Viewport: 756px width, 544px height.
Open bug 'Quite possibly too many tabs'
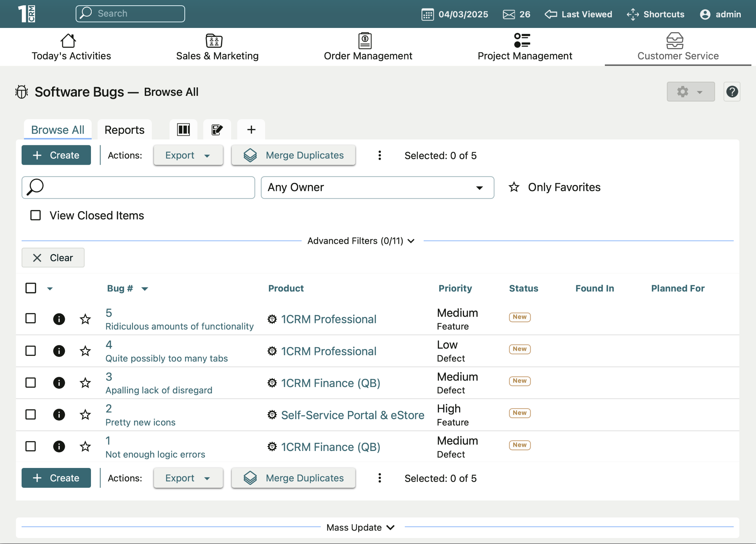(167, 358)
